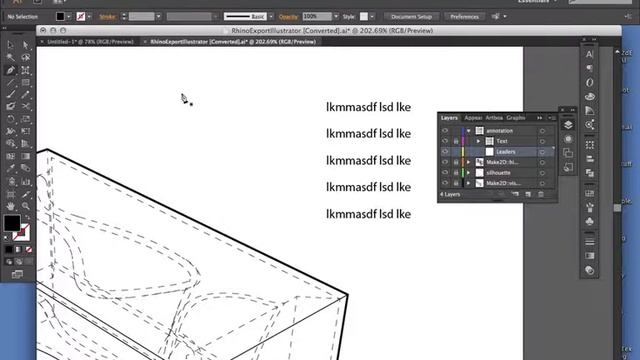This screenshot has height=360, width=640.
Task: Open Style swatch dropdown
Action: click(372, 17)
